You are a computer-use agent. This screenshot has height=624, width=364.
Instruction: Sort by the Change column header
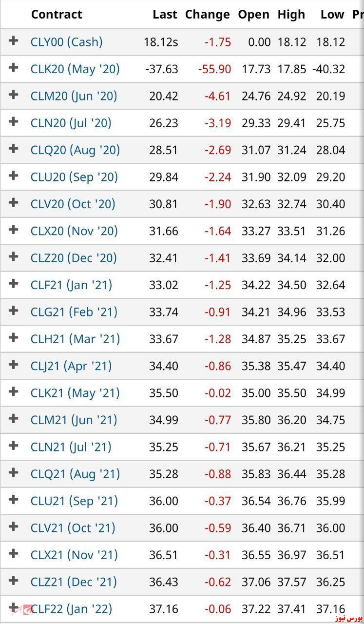coord(207,15)
